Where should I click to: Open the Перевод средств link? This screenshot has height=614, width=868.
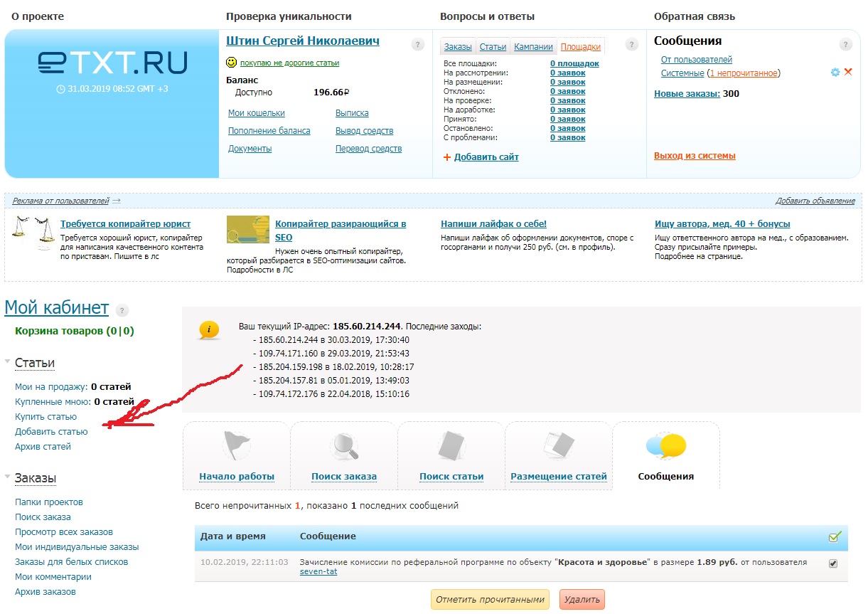coord(369,149)
